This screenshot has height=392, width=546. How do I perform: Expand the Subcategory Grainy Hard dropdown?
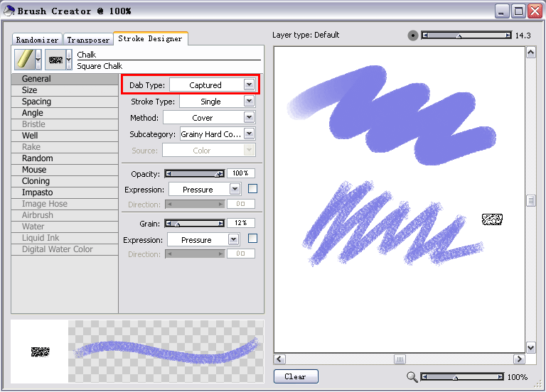248,134
